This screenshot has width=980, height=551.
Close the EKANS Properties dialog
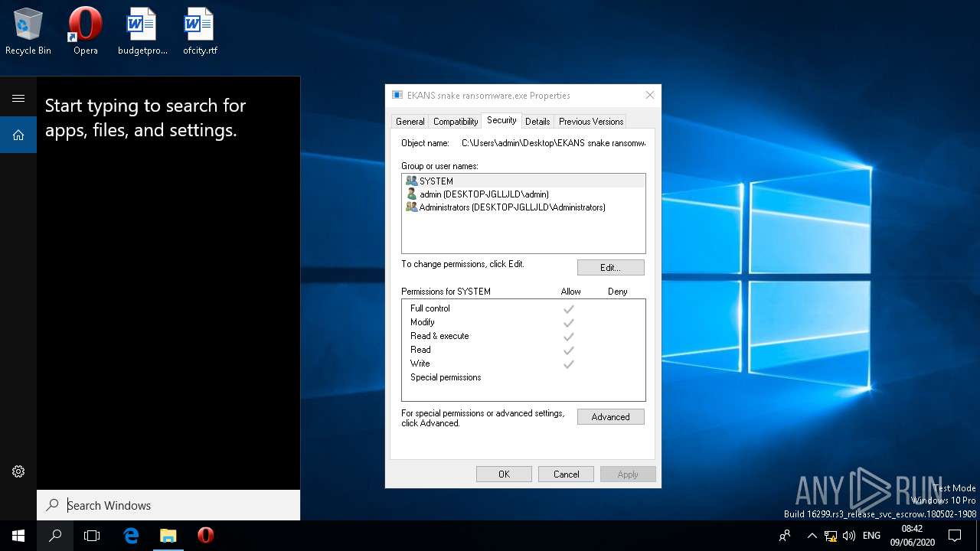tap(650, 96)
